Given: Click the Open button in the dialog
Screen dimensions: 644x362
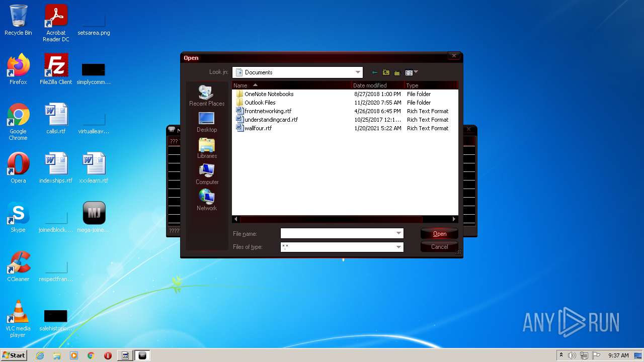Looking at the screenshot, I should (x=439, y=234).
